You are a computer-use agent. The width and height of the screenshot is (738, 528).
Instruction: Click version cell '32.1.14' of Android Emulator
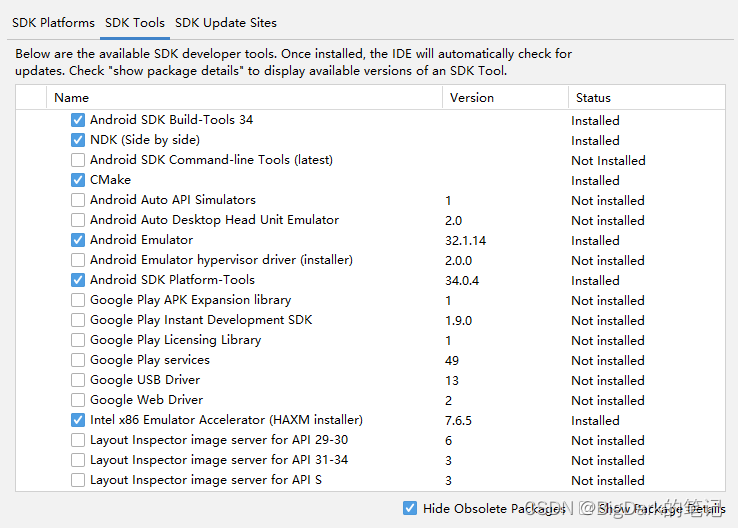click(x=465, y=240)
